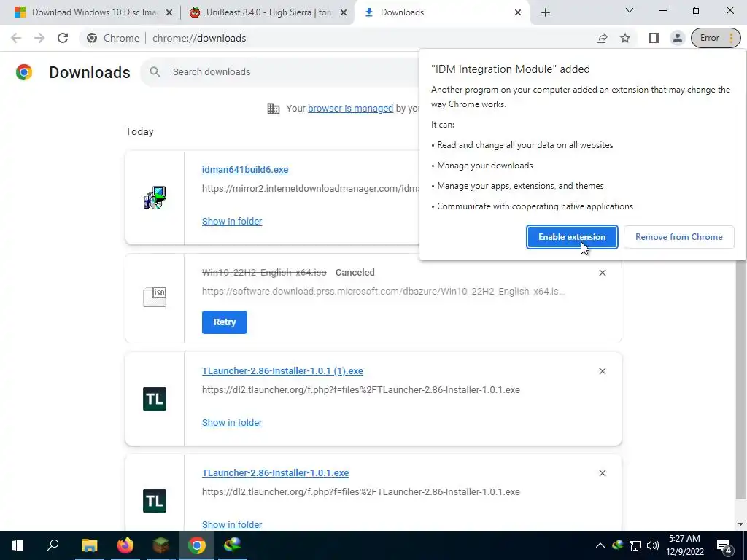The width and height of the screenshot is (747, 560).
Task: Click the scrollbar down arrow
Action: point(740,524)
